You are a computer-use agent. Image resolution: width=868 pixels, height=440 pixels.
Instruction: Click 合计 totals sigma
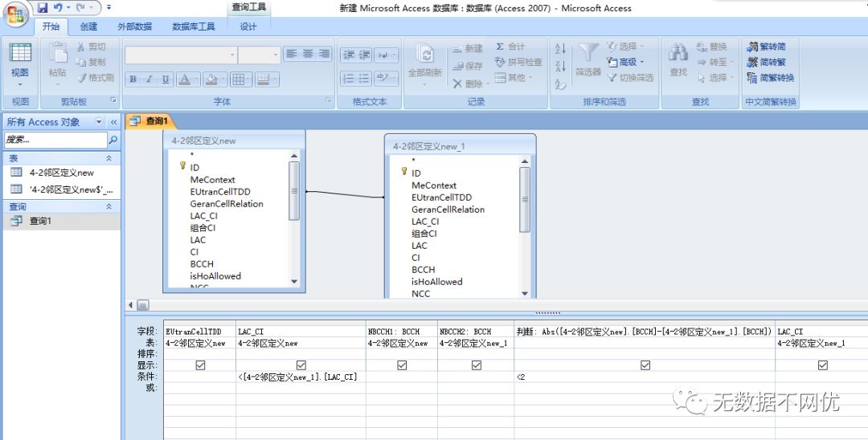click(510, 47)
